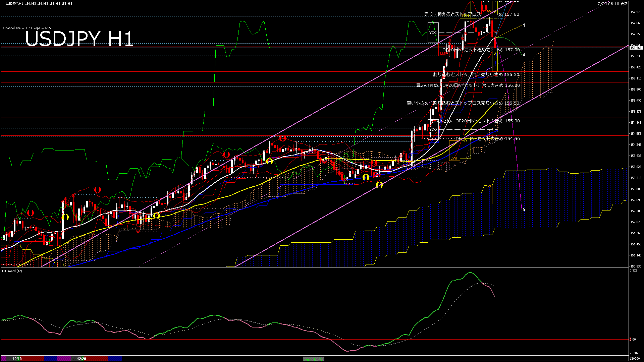The height and width of the screenshot is (362, 644).
Task: Click wave label 4 beside green arc
Action: (524, 55)
